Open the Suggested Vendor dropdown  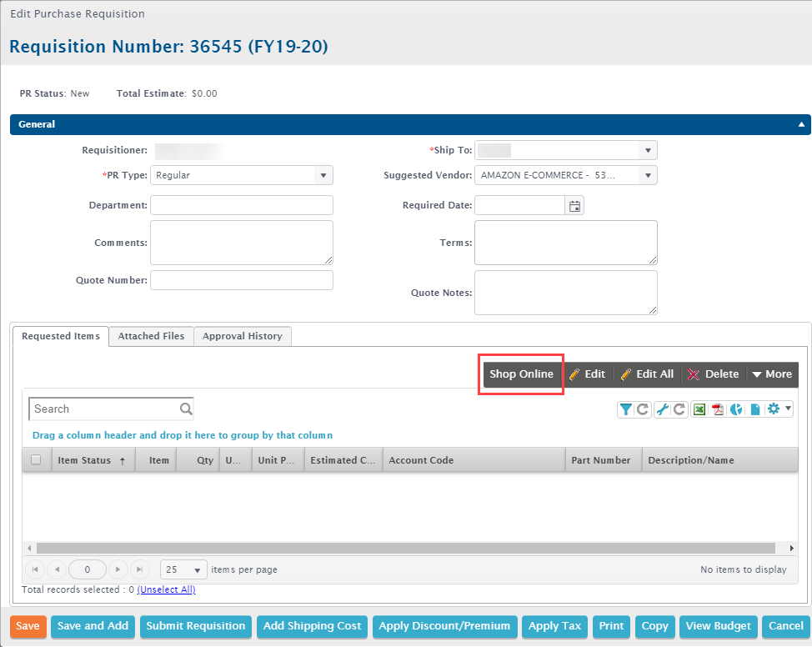(x=648, y=175)
